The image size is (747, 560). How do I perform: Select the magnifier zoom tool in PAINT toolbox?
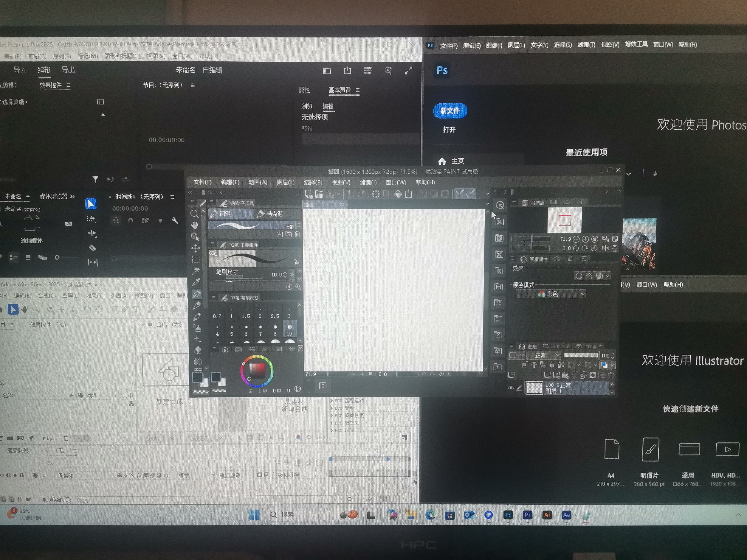coord(195,214)
